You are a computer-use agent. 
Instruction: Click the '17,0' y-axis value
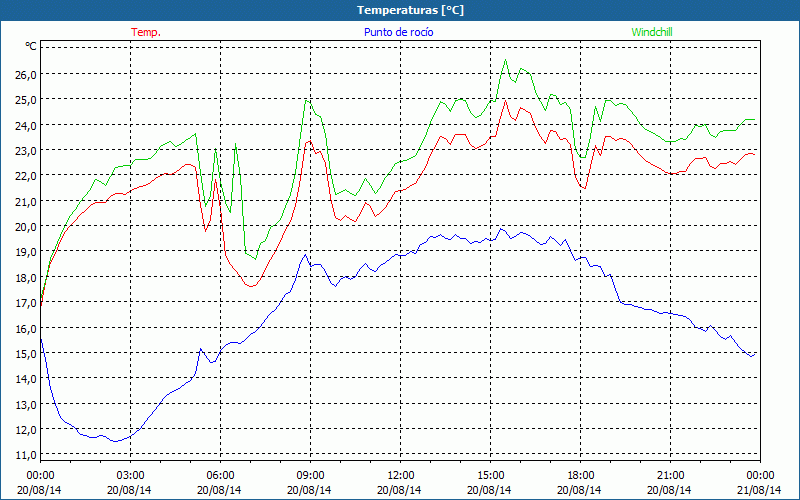pos(26,303)
